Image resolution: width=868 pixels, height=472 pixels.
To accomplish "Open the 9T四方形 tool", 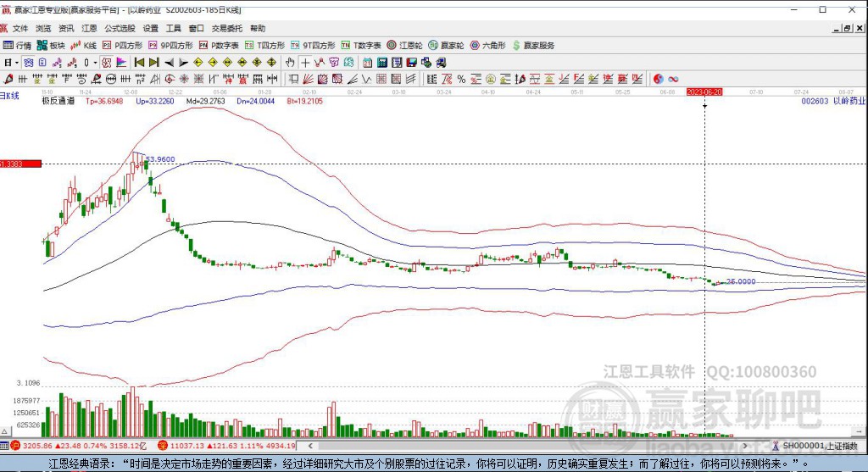I will point(314,46).
